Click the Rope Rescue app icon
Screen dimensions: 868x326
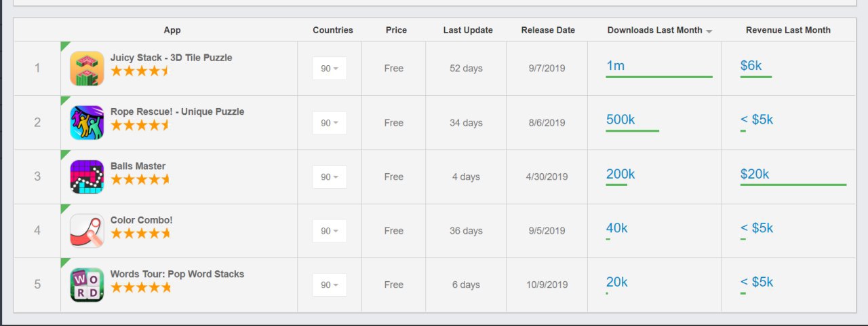coord(87,123)
